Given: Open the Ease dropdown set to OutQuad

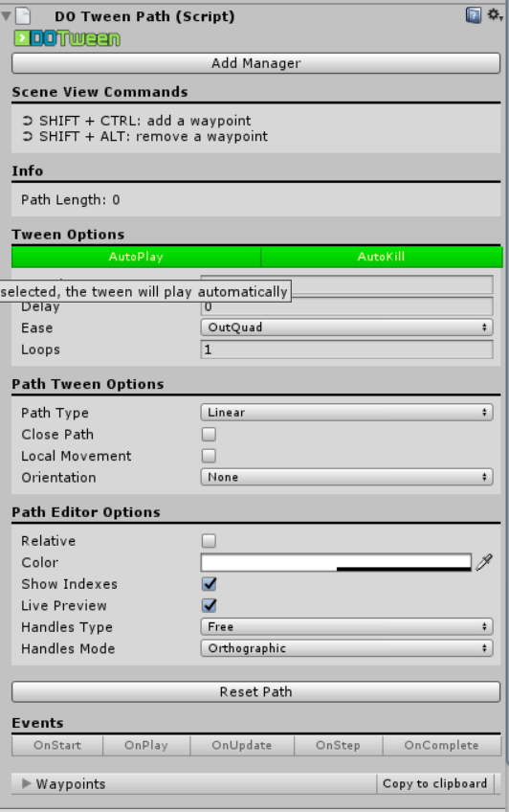Looking at the screenshot, I should coord(346,327).
